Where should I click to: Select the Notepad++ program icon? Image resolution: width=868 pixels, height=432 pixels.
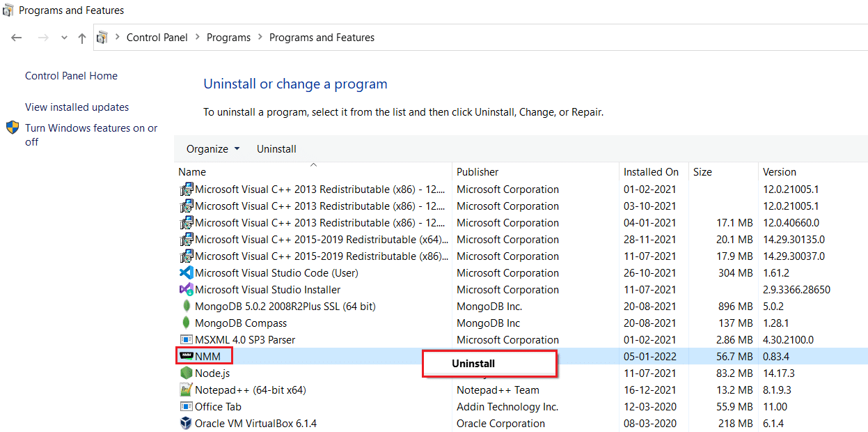(186, 389)
